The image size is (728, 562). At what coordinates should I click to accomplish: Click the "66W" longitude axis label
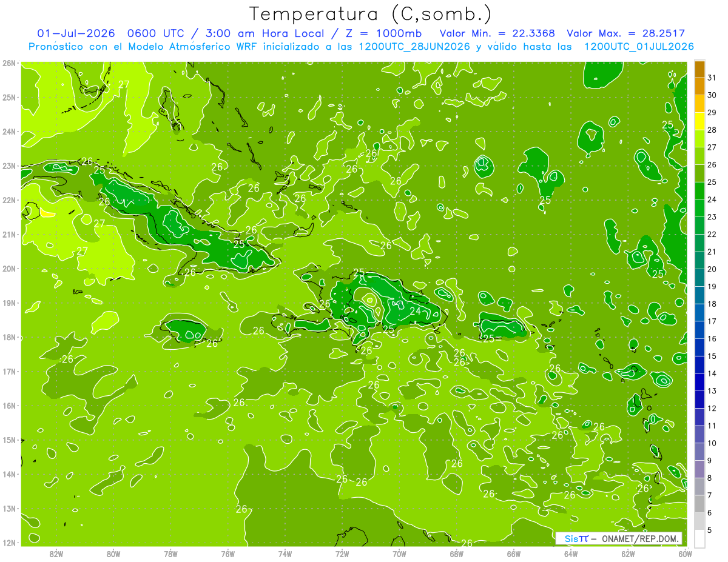pos(514,554)
